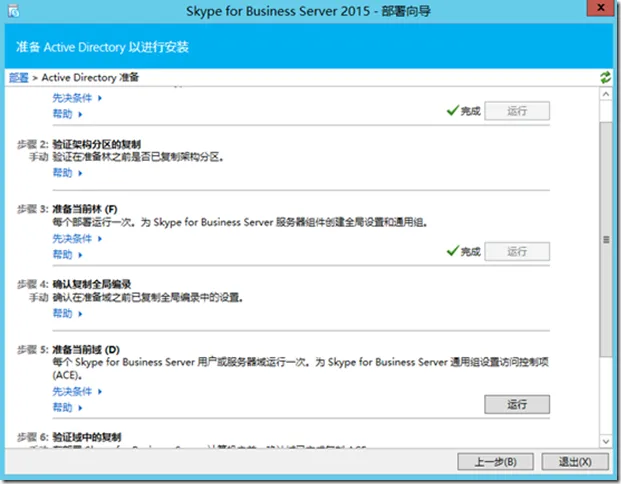Select step 2 title 验证架构分区的复制

pos(97,144)
